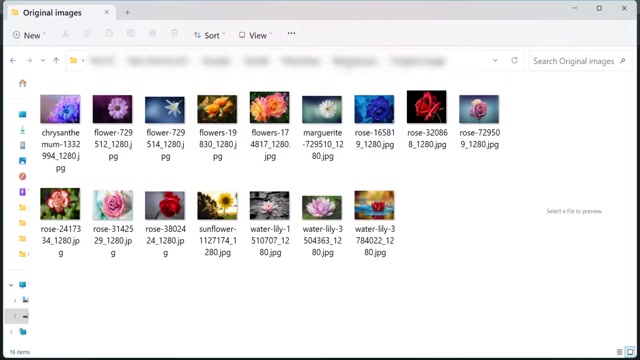The image size is (640, 360).
Task: Open the See more ellipsis menu
Action: (x=291, y=33)
